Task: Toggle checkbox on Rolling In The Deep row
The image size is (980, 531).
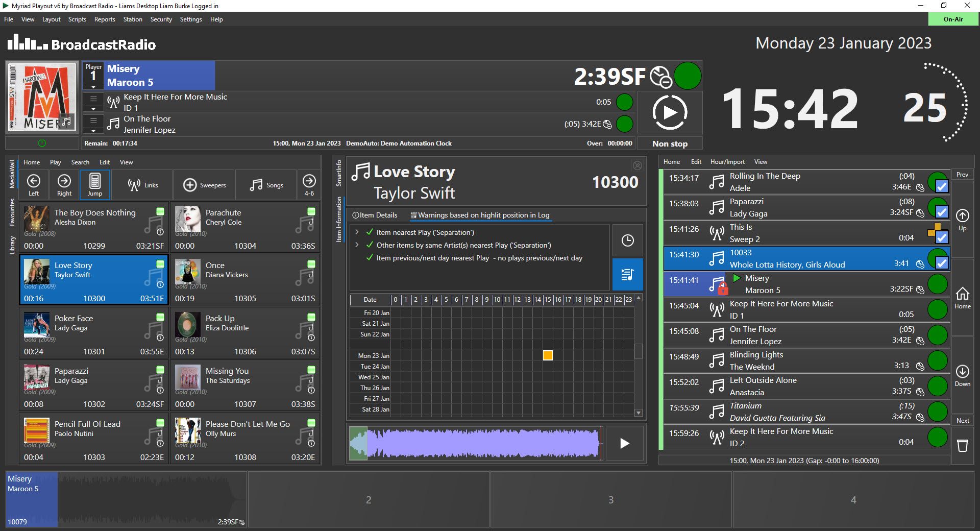Action: coord(942,186)
